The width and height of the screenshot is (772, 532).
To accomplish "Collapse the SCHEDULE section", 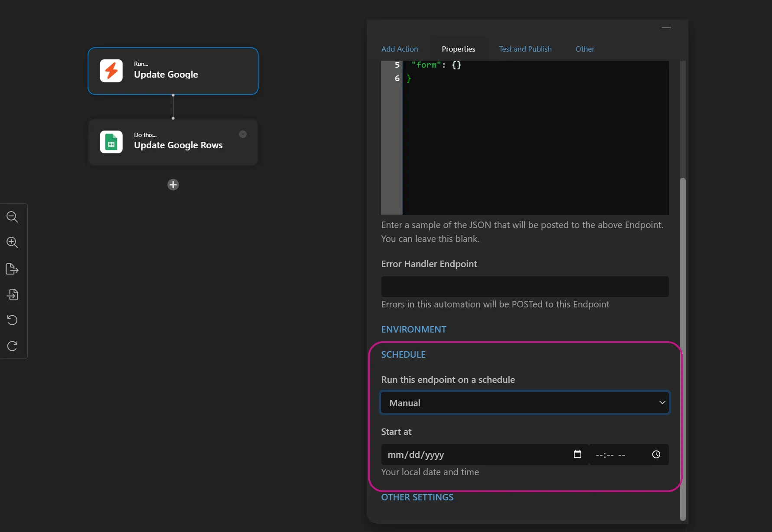I will (403, 355).
